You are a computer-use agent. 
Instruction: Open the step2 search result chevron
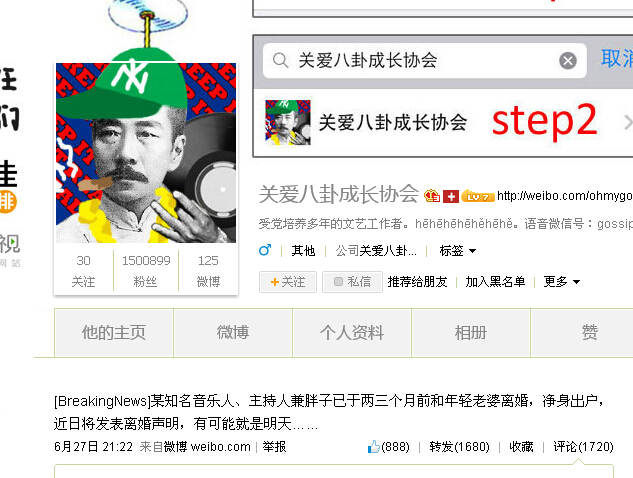627,122
